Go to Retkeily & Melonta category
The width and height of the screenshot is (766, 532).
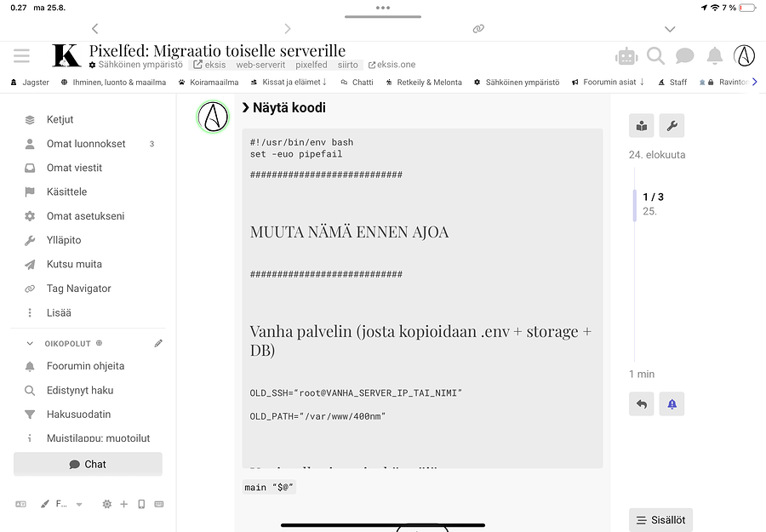tap(424, 82)
